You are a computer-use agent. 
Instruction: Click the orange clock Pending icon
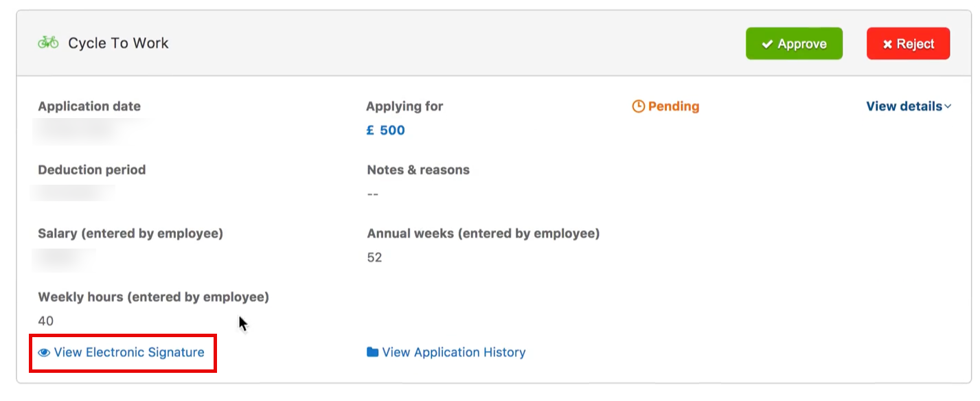tap(639, 106)
